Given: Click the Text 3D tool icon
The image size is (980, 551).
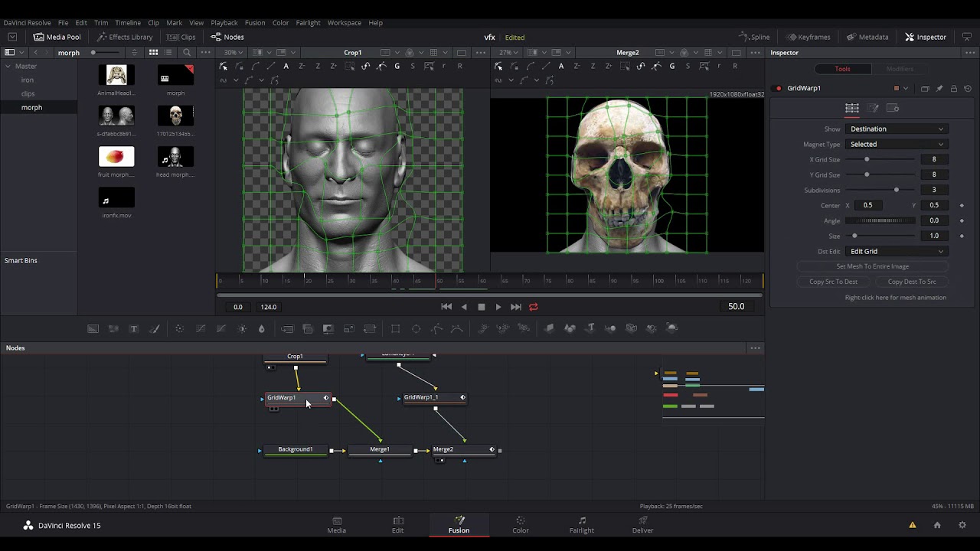Looking at the screenshot, I should click(590, 328).
